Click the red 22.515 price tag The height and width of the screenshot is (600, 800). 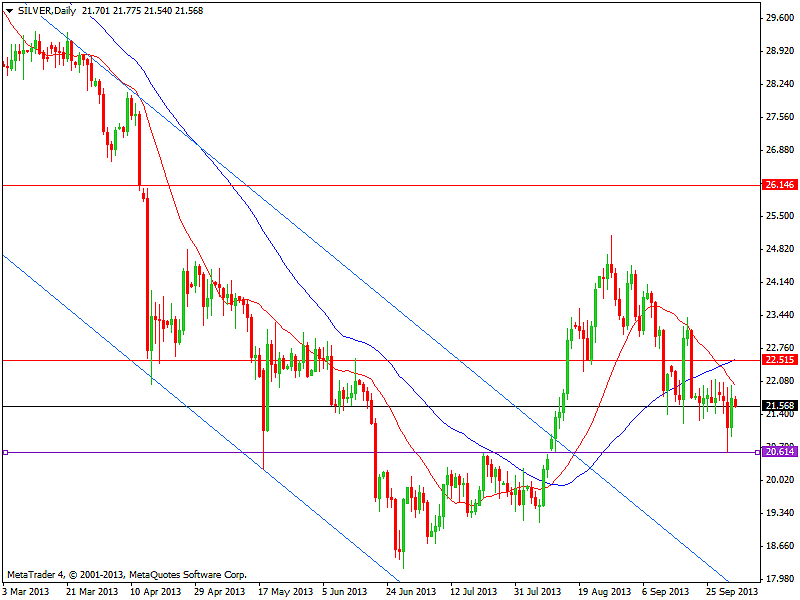[778, 360]
